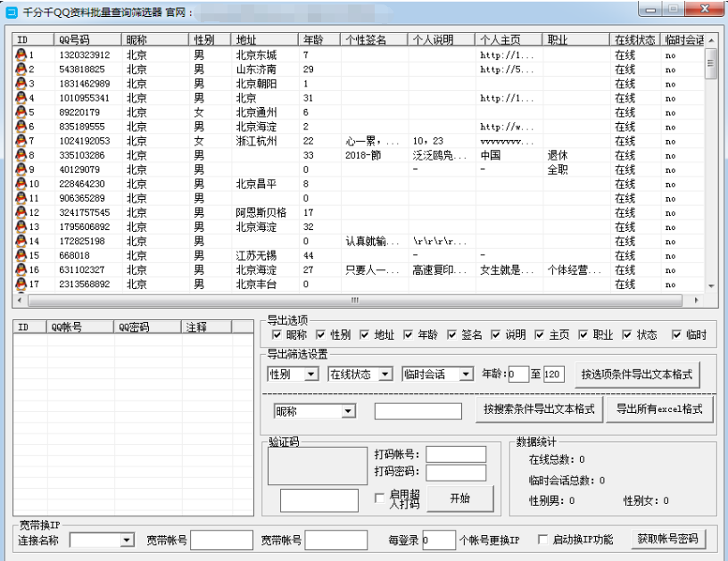Click the QQ penguin icon in row 17
This screenshot has height=561, width=728.
[21, 284]
